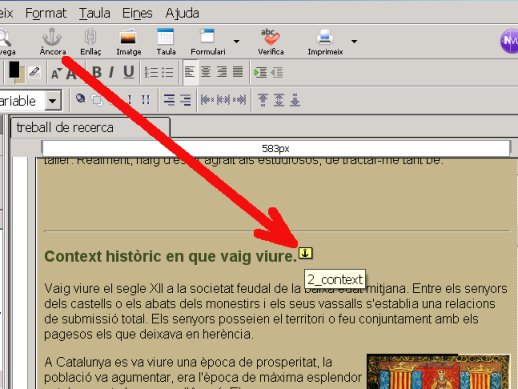Click the purple Nvu logo icon
Viewport: 518px width, 389px height.
tap(509, 41)
